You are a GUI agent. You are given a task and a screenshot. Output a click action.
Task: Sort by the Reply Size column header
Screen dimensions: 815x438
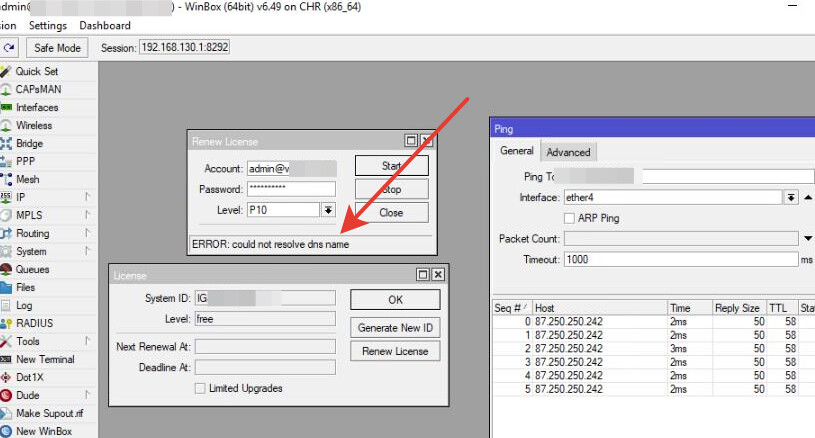(x=739, y=308)
